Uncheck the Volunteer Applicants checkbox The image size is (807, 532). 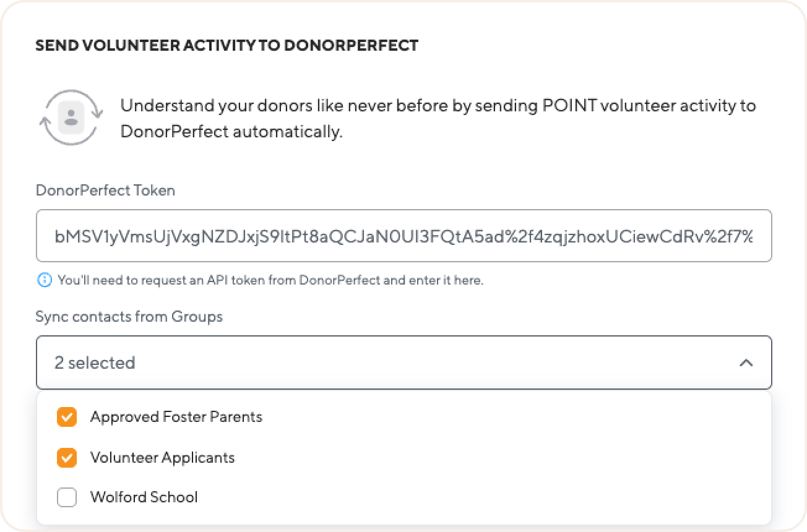67,458
